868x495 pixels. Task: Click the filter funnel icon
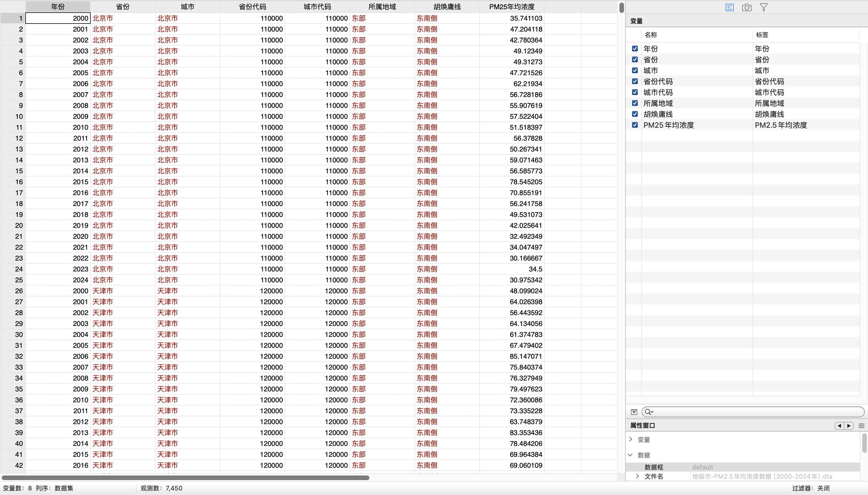coord(764,7)
